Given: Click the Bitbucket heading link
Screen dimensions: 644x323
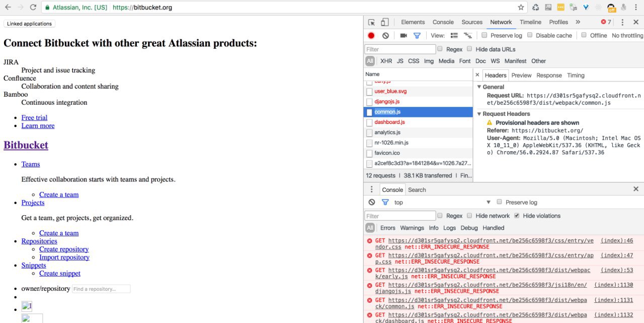Looking at the screenshot, I should click(26, 145).
